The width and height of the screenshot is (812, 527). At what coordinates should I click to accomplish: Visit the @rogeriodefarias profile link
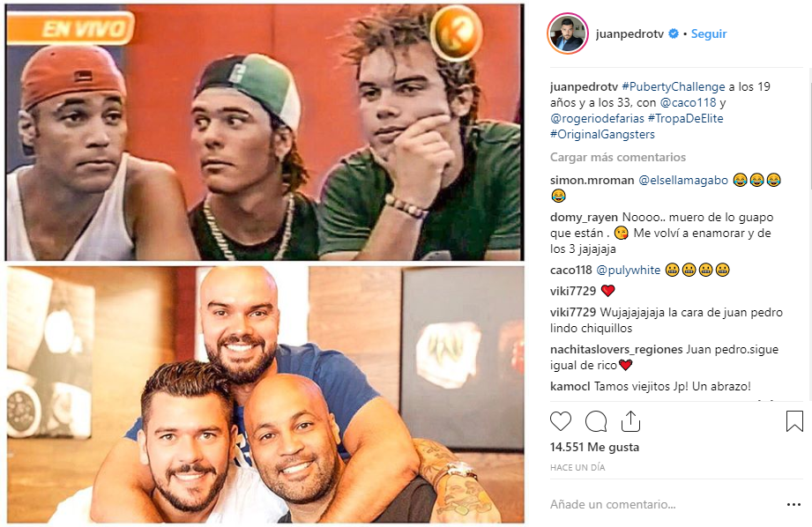(x=597, y=119)
